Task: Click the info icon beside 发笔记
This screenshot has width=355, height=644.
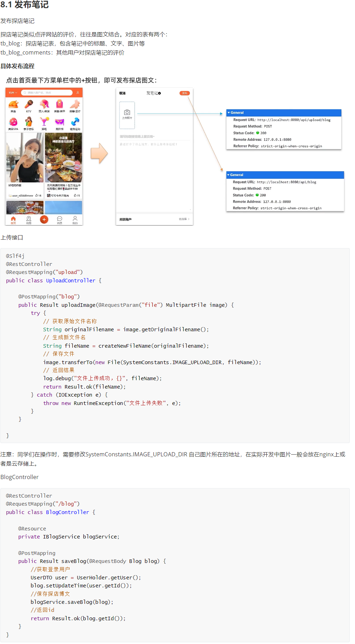Action: (160, 93)
